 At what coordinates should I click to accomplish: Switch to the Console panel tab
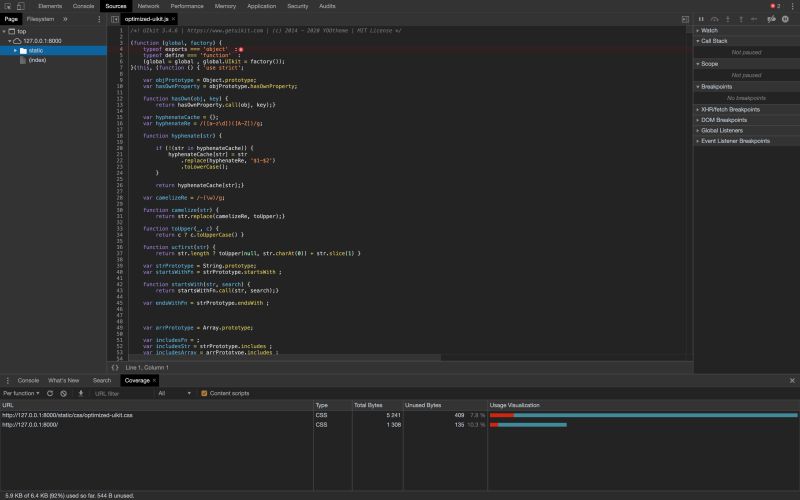(84, 6)
